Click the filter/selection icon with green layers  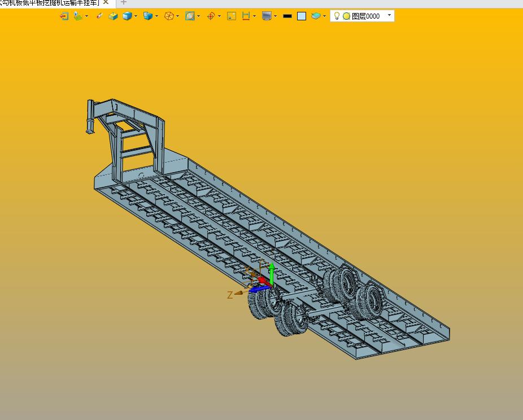[x=78, y=16]
